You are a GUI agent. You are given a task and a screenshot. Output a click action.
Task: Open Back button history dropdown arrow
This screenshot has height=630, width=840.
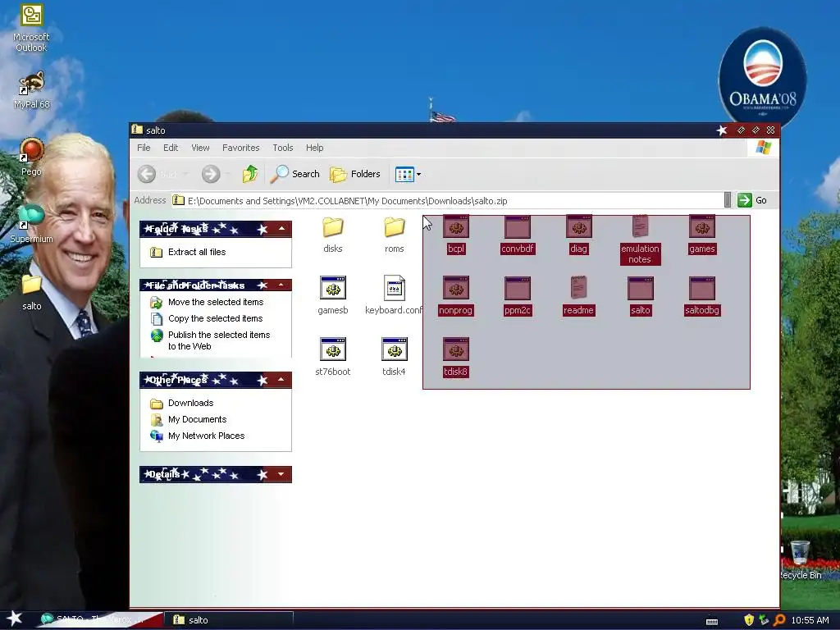tap(186, 174)
